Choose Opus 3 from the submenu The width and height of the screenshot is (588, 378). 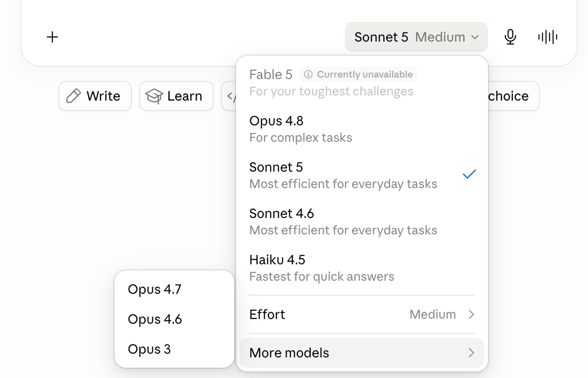pyautogui.click(x=174, y=349)
